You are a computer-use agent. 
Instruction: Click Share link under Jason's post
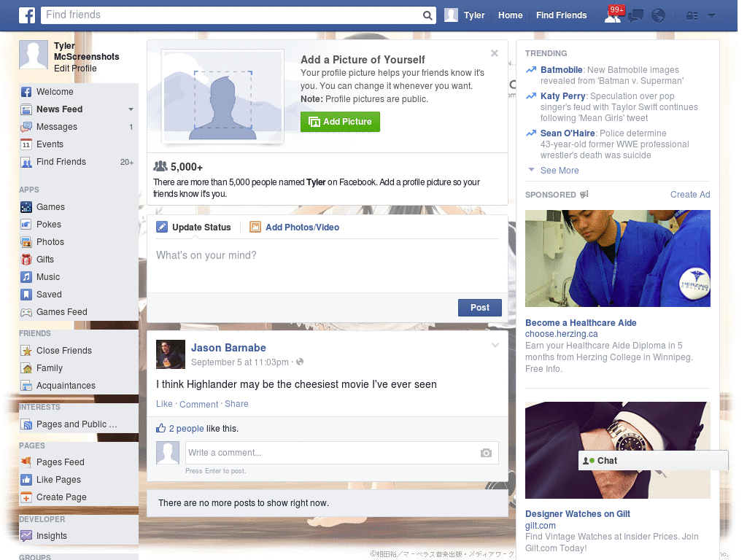click(236, 404)
